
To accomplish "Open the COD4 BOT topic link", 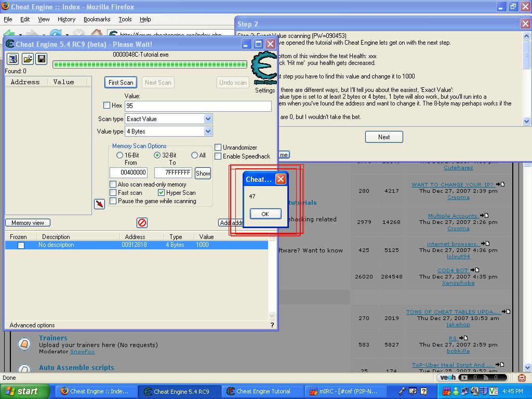I will click(x=453, y=270).
